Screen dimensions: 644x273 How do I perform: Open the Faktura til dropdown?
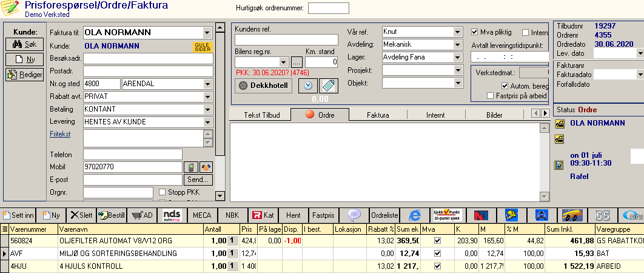coord(207,33)
